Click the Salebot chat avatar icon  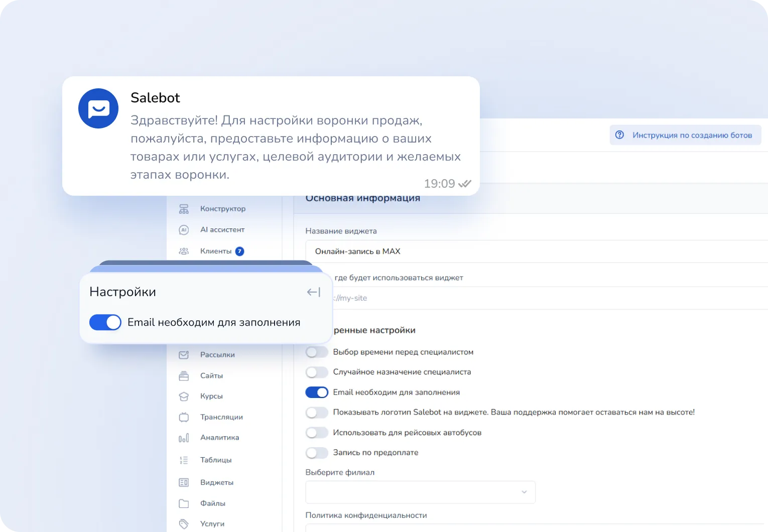point(98,108)
